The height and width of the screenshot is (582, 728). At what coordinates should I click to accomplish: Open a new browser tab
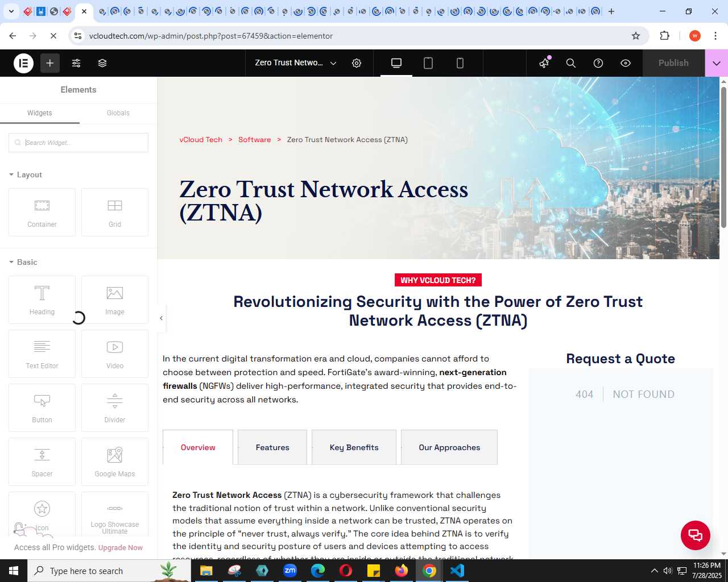611,11
